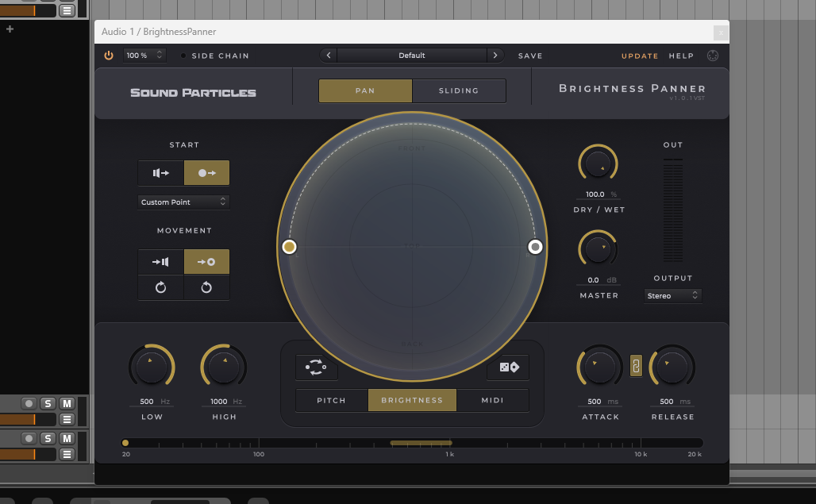Select the MIDI mode tab
816x504 pixels.
(x=492, y=400)
